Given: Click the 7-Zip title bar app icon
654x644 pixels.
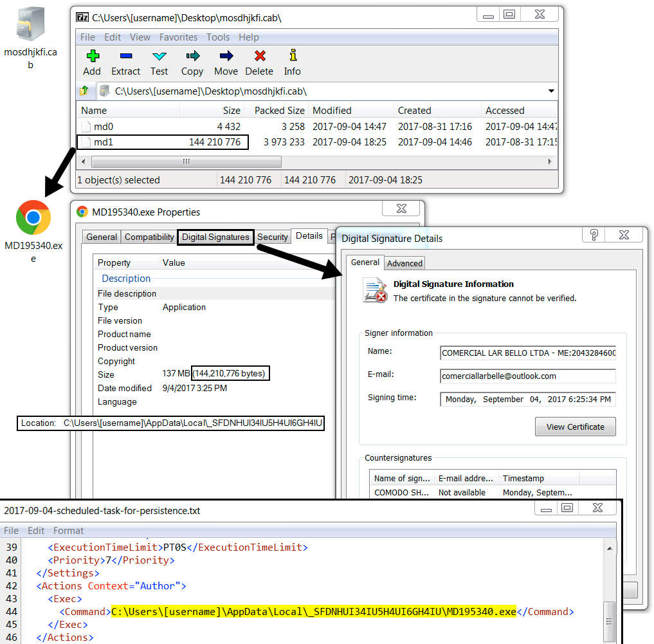Looking at the screenshot, I should [x=82, y=17].
